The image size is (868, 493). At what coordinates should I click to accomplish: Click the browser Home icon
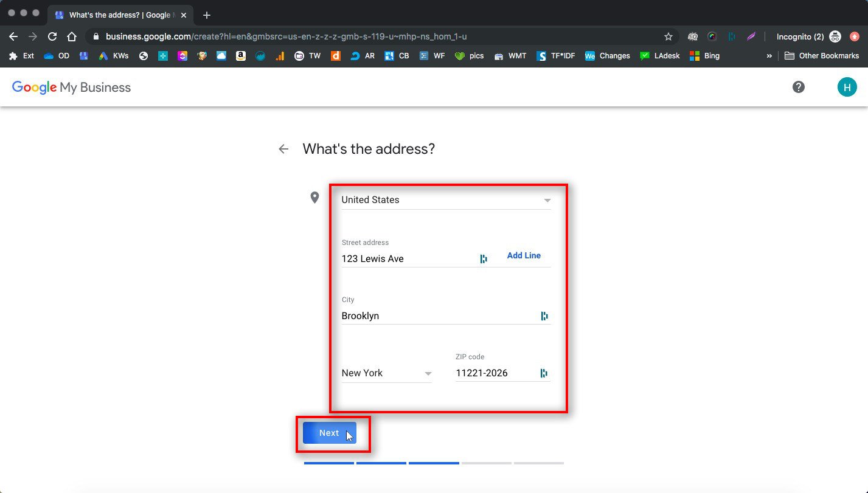[x=71, y=36]
